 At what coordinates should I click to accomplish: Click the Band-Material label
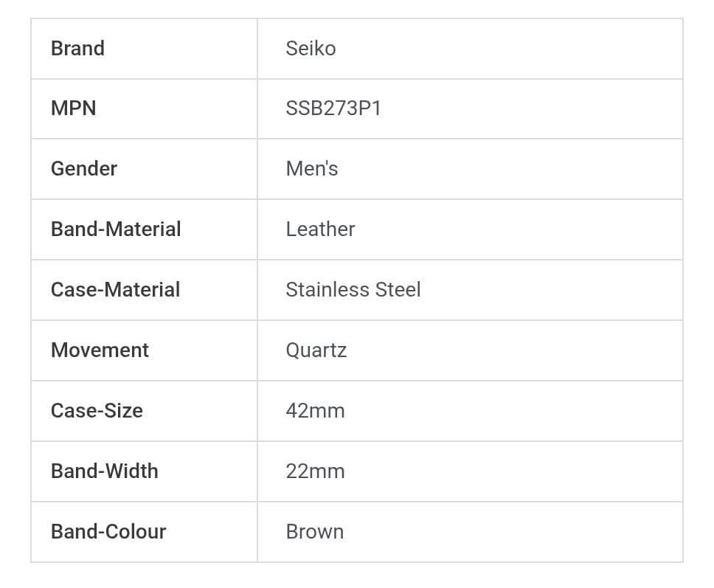(x=116, y=229)
